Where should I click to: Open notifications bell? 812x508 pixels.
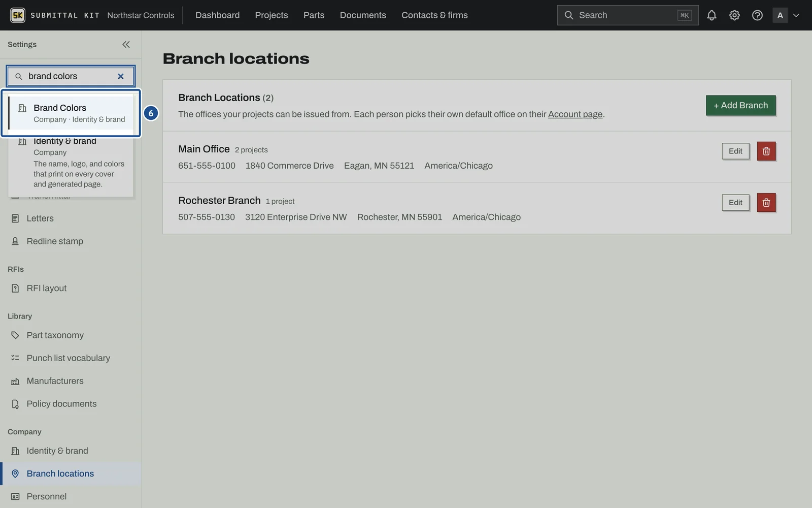coord(712,15)
